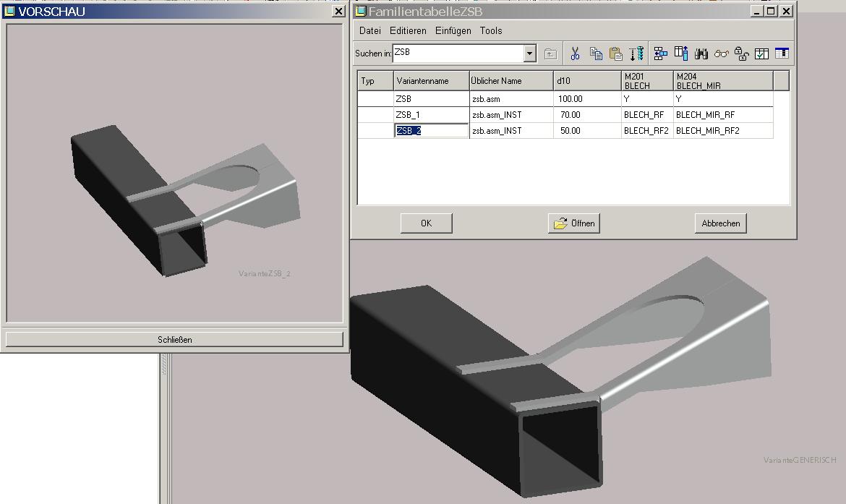Click the zsb.asm common name cell

511,99
